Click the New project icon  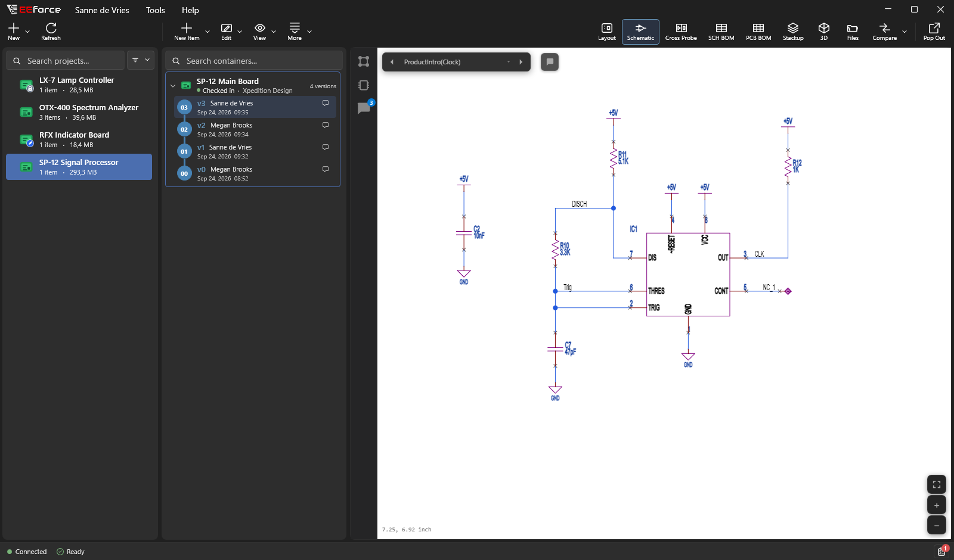(14, 28)
